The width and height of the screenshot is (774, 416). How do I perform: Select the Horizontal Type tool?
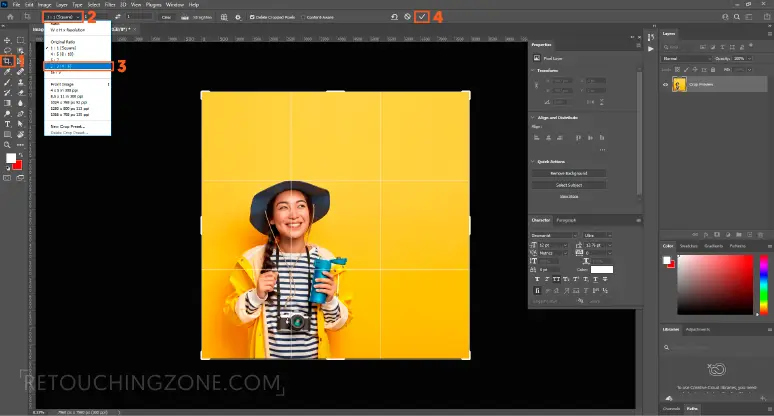coord(7,124)
